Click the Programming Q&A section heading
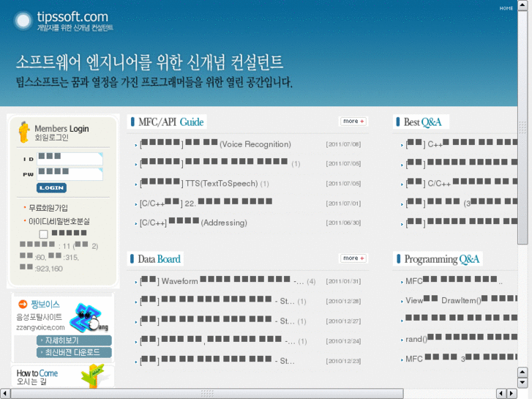The image size is (532, 399). tap(438, 259)
